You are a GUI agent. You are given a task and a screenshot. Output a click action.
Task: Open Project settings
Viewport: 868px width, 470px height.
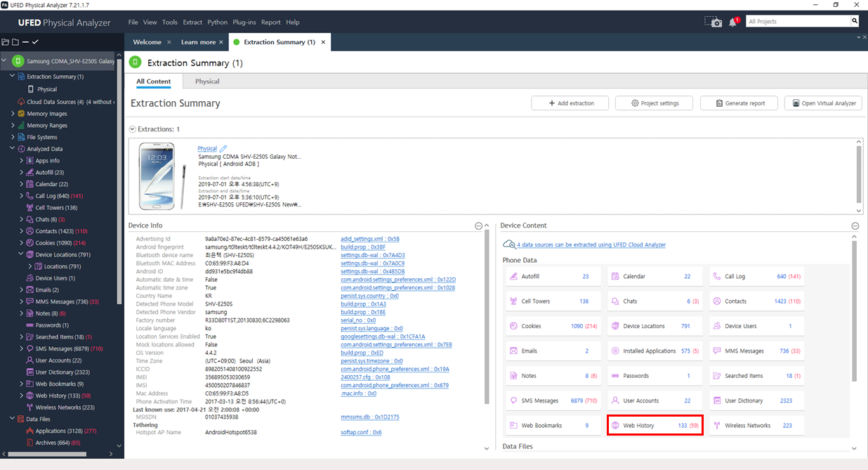655,103
